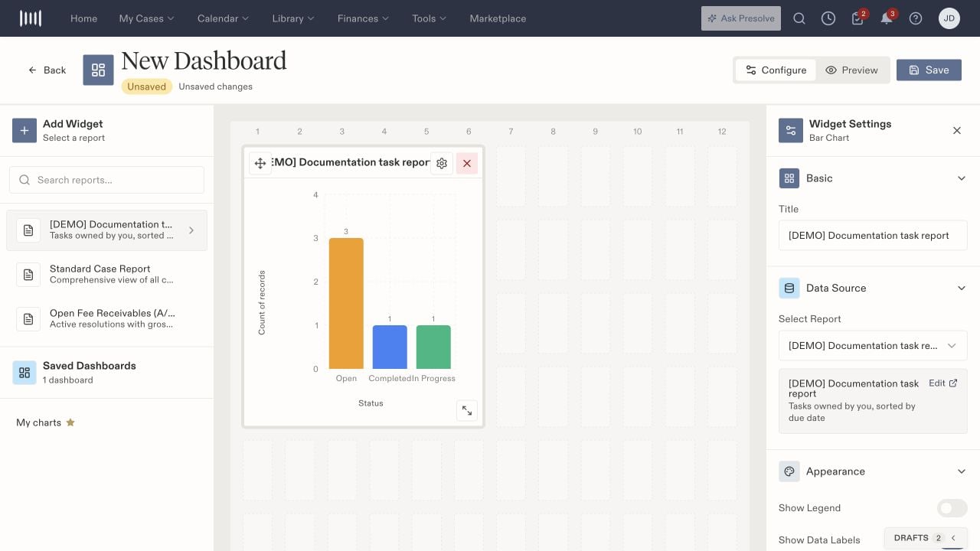Go to Home in navigation

tap(83, 18)
